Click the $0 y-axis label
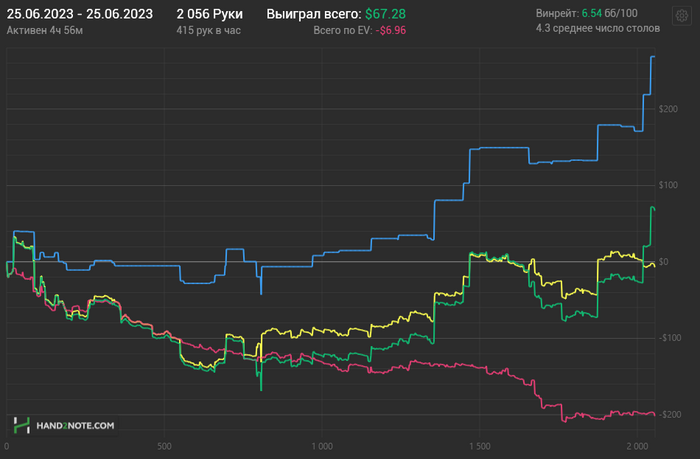The width and height of the screenshot is (700, 459). (x=678, y=262)
